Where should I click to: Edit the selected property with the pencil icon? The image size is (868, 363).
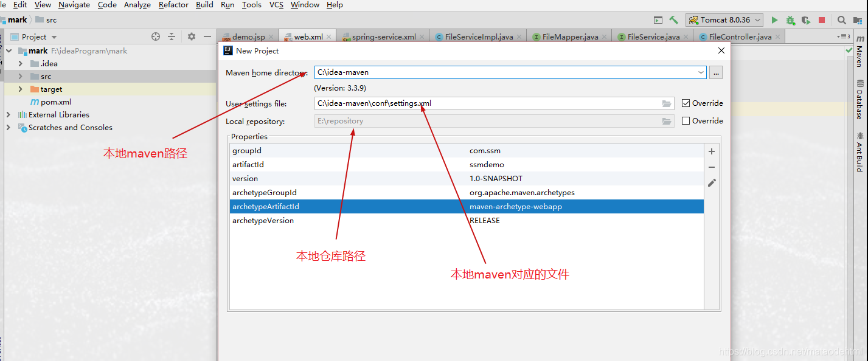click(x=712, y=182)
